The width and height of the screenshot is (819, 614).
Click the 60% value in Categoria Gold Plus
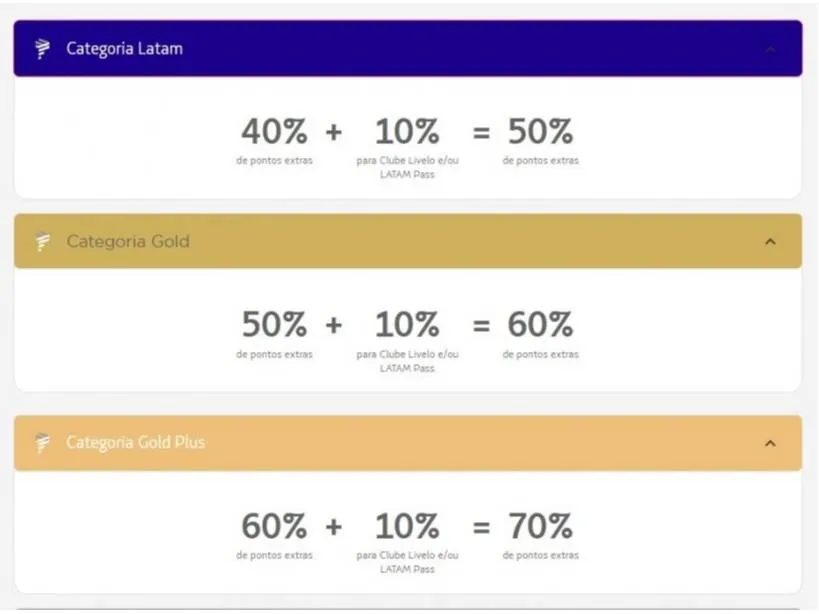pyautogui.click(x=273, y=526)
